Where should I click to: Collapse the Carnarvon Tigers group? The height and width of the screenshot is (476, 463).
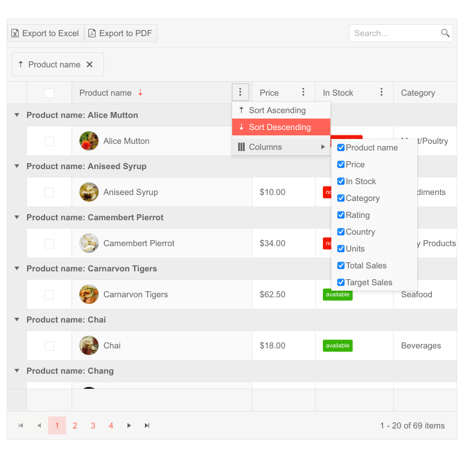tap(17, 268)
